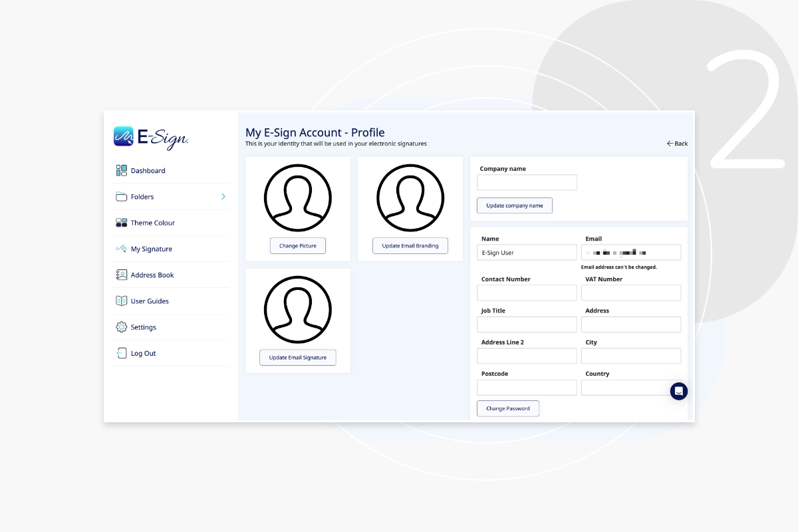Click the email signature avatar image
The width and height of the screenshot is (798, 532).
pyautogui.click(x=298, y=310)
